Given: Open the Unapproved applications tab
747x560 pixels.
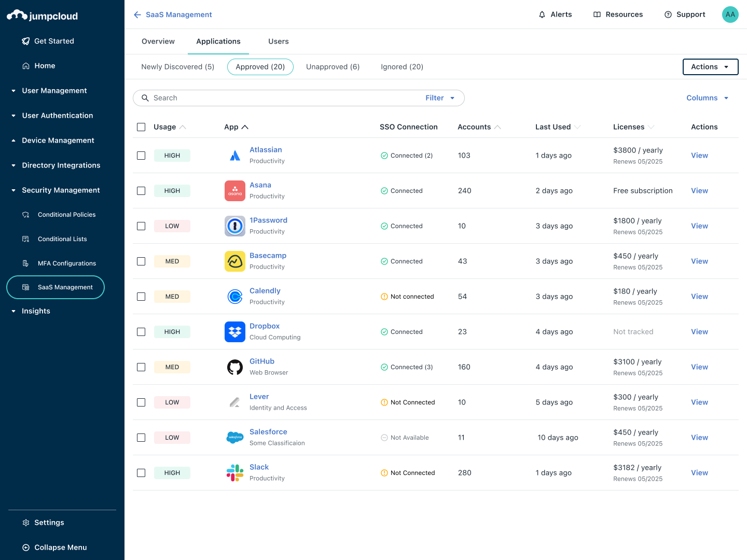Looking at the screenshot, I should (333, 67).
